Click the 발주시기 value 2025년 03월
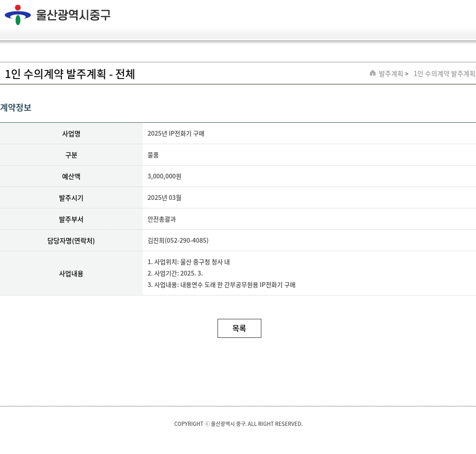476x454 pixels. tap(164, 198)
